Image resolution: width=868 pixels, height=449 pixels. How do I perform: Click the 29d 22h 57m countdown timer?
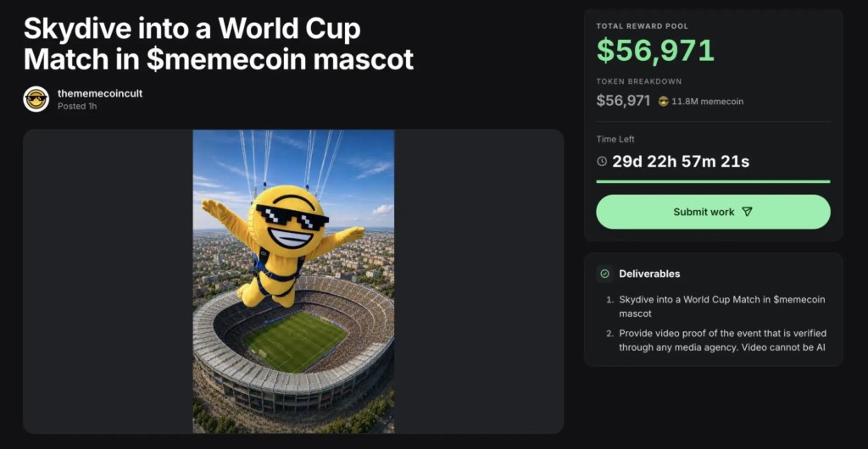point(681,162)
